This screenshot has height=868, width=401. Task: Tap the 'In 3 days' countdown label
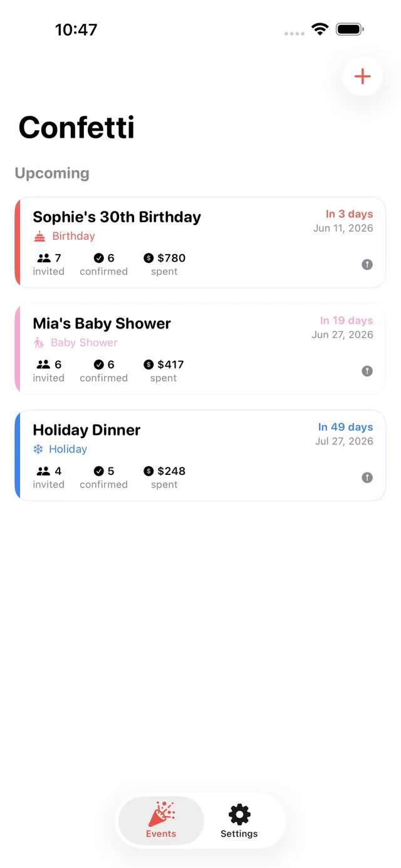pyautogui.click(x=349, y=214)
